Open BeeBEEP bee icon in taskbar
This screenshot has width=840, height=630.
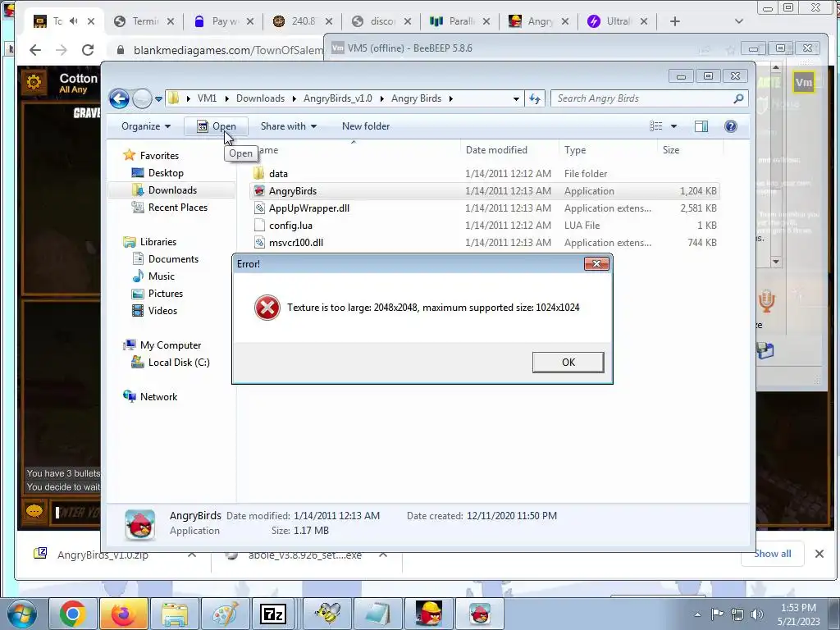[328, 614]
